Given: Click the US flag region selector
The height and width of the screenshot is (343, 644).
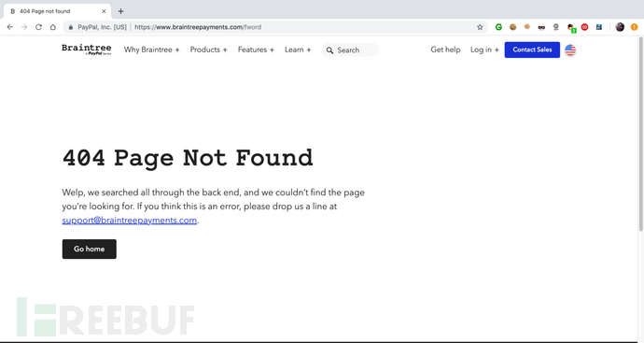Looking at the screenshot, I should point(570,50).
